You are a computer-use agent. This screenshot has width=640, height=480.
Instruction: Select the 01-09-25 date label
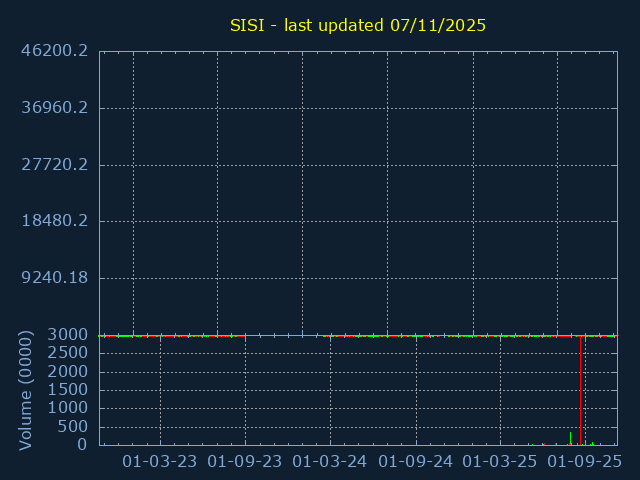click(587, 462)
